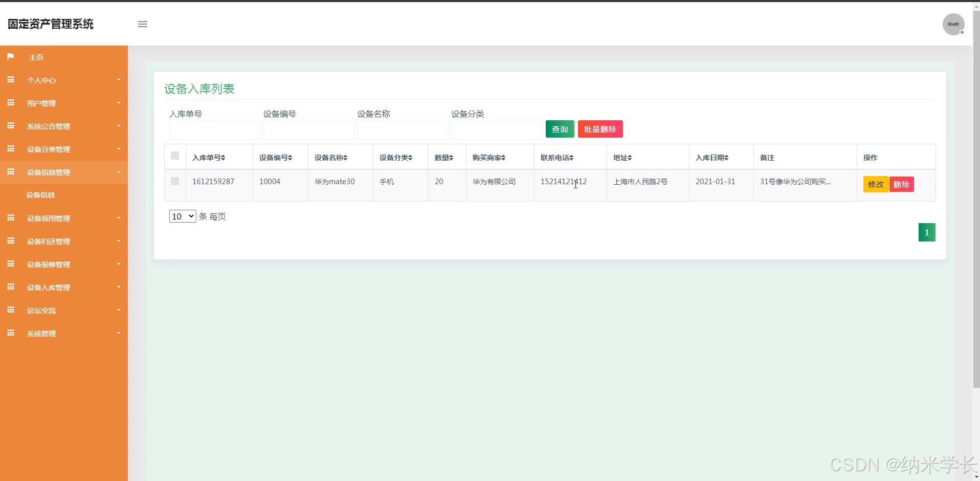Click the grid icon beside 设备领用管理
Image resolution: width=980 pixels, height=481 pixels.
coord(11,218)
